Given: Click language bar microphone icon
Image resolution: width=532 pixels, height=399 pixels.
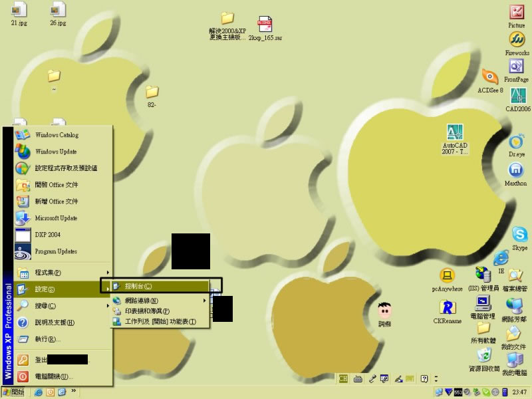Looking at the screenshot, I should click(372, 379).
